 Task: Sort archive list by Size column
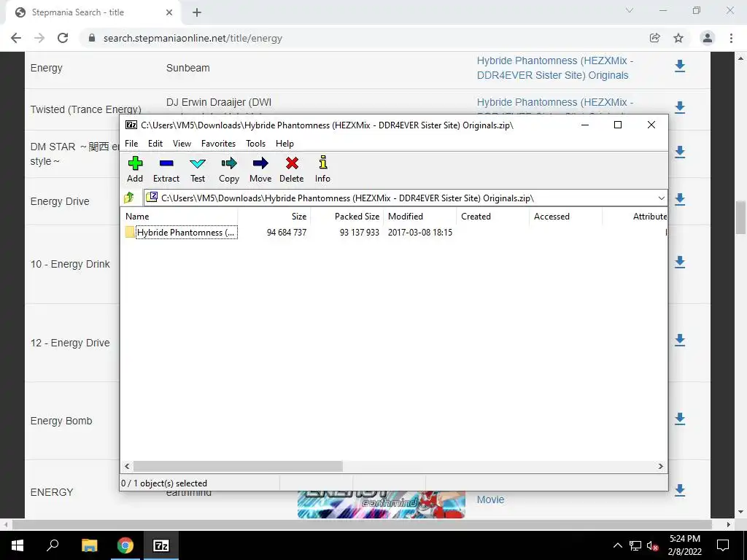274,216
